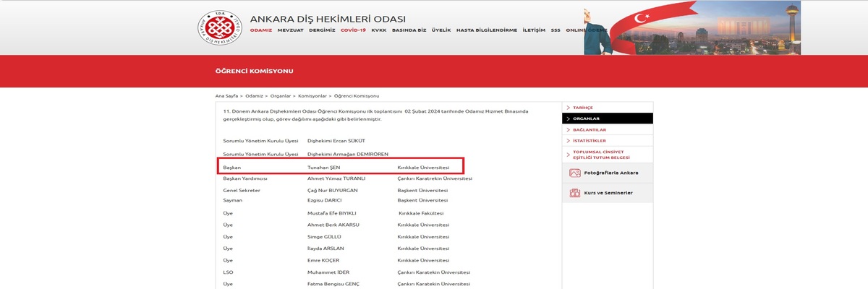
Task: Open the DERGİMİZ menu
Action: click(x=322, y=30)
